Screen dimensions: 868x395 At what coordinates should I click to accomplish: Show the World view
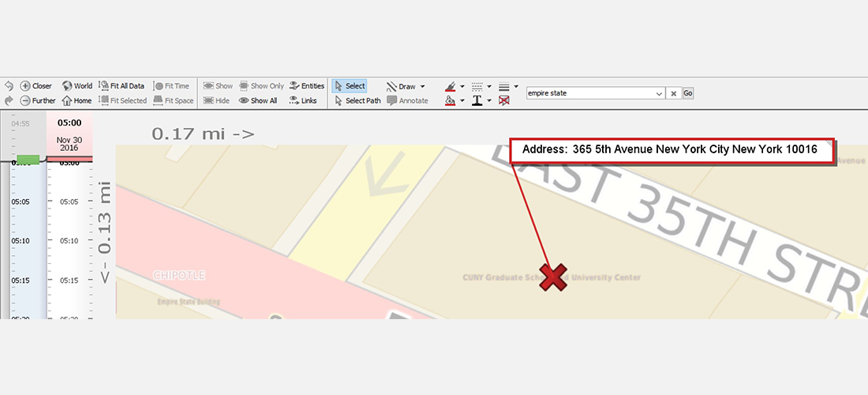click(77, 86)
